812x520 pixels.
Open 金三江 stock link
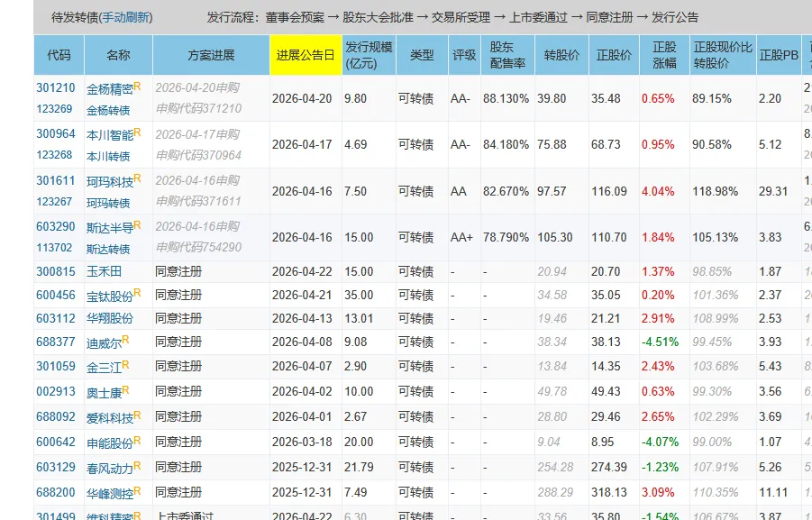tap(104, 368)
